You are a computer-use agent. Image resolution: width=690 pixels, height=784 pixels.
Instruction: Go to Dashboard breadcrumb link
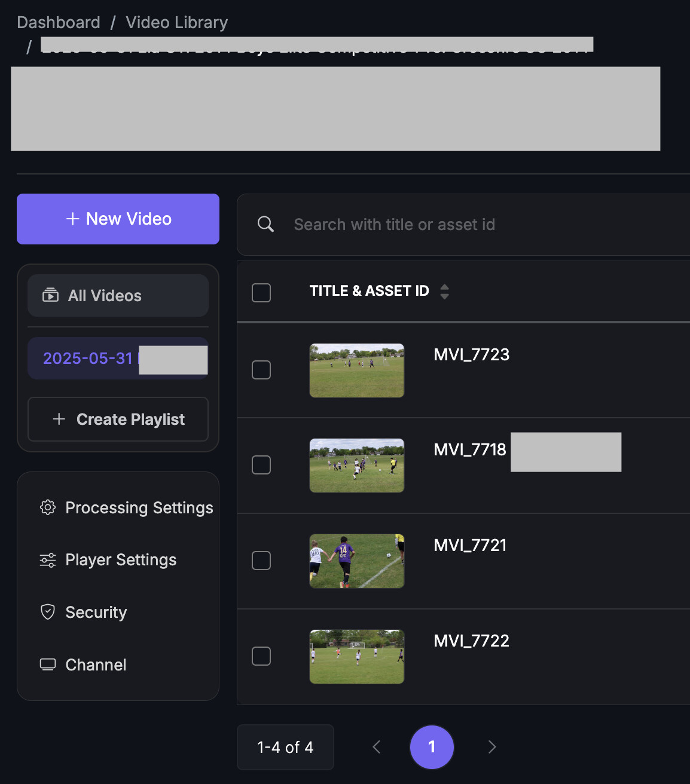pos(59,23)
